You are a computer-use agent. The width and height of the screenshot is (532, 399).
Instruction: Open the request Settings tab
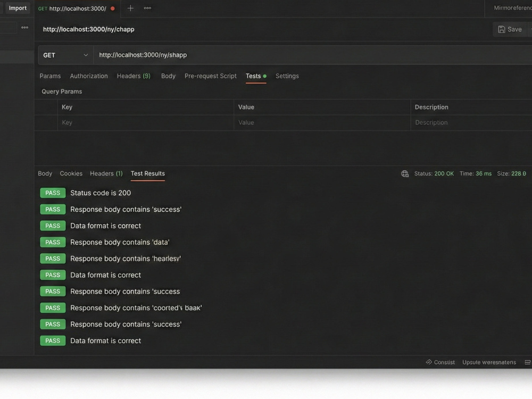pos(287,76)
